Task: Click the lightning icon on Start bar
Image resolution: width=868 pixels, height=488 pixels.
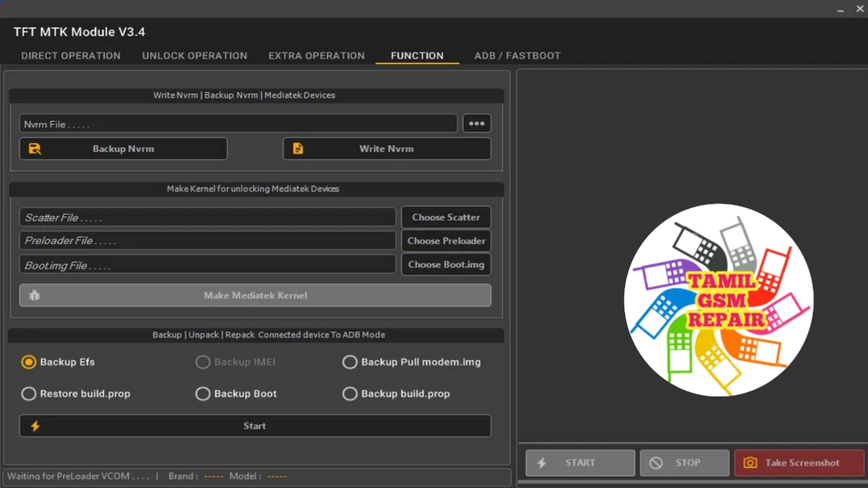Action: point(35,426)
